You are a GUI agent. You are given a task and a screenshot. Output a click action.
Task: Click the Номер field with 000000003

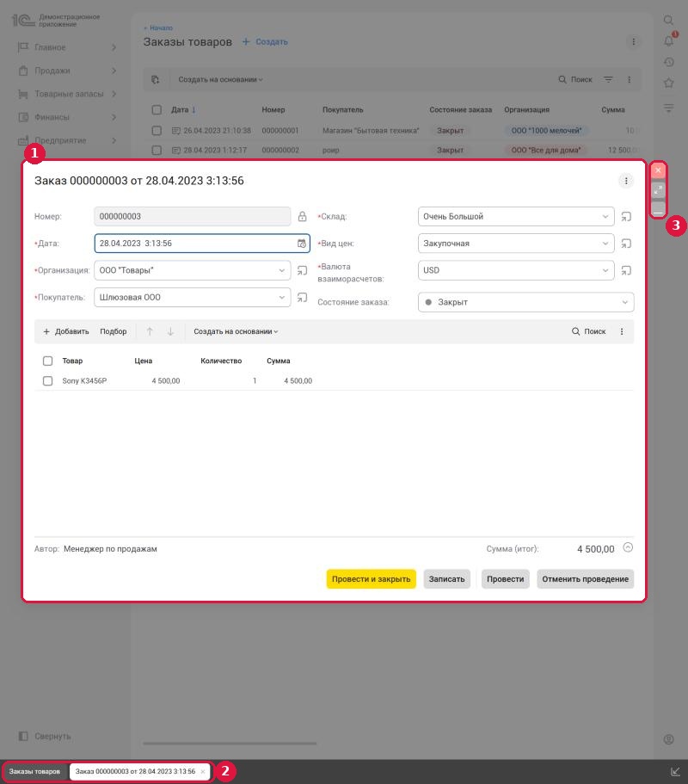click(x=193, y=217)
